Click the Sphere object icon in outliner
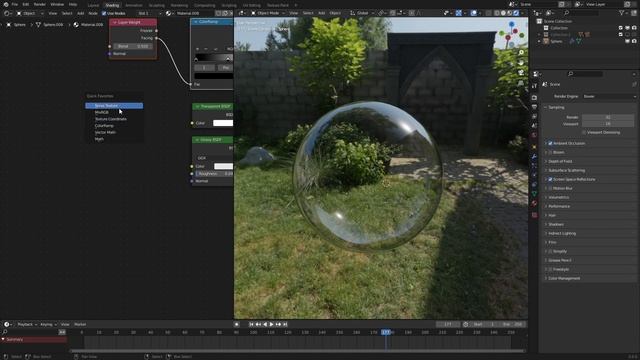 pyautogui.click(x=546, y=41)
